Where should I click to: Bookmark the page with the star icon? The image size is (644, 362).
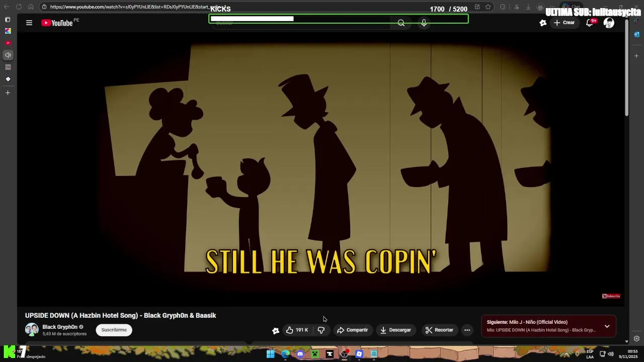coord(488,7)
